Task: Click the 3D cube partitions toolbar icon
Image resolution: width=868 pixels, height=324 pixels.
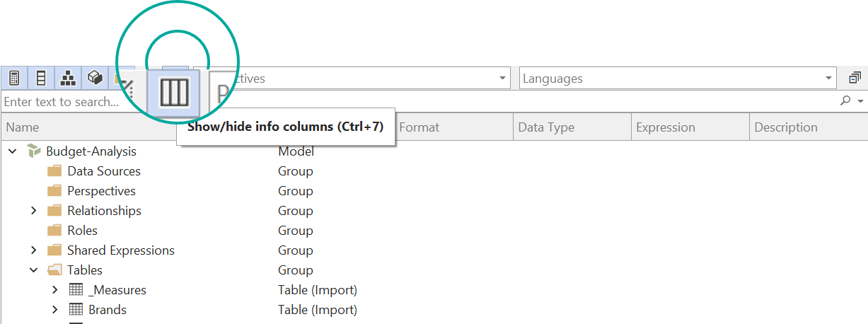Action: (95, 78)
